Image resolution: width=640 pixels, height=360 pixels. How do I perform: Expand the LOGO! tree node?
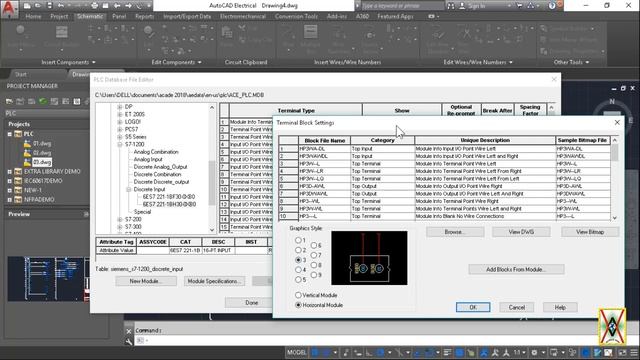point(120,122)
